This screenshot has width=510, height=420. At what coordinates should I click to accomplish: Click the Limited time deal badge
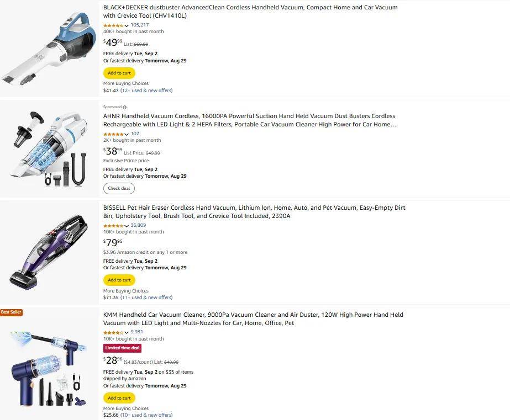click(123, 348)
